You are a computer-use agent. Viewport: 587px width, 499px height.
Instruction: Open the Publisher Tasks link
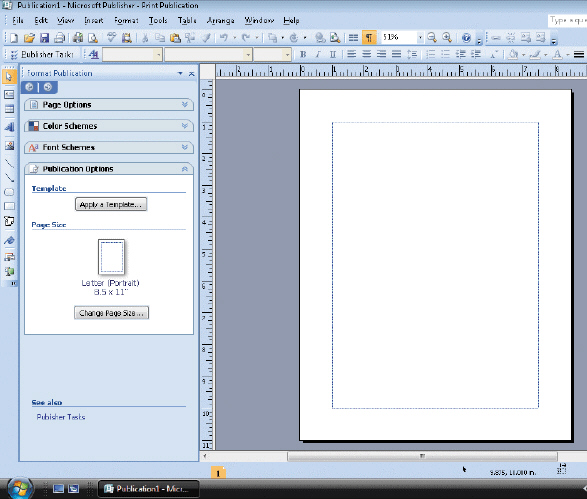[x=61, y=417]
